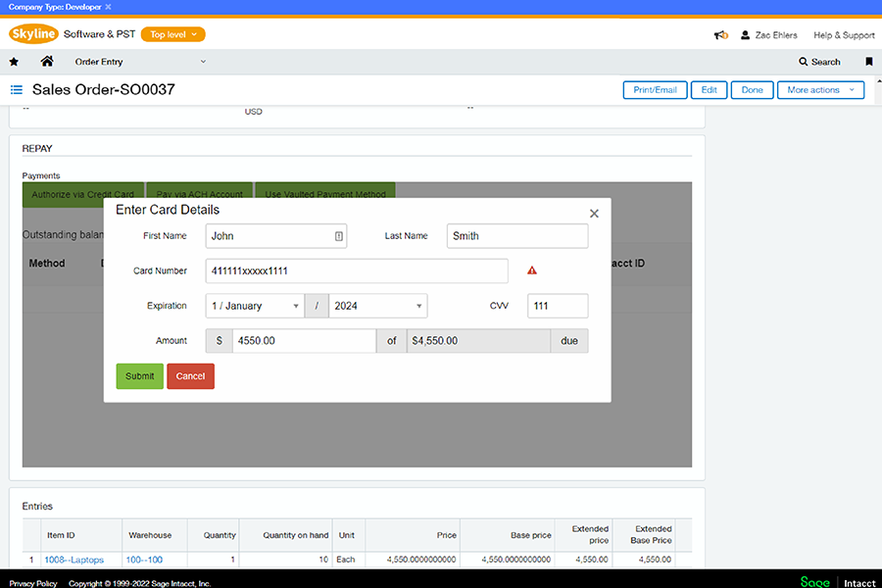Open the Zac Ehlers user menu
The height and width of the screenshot is (588, 882).
click(768, 35)
